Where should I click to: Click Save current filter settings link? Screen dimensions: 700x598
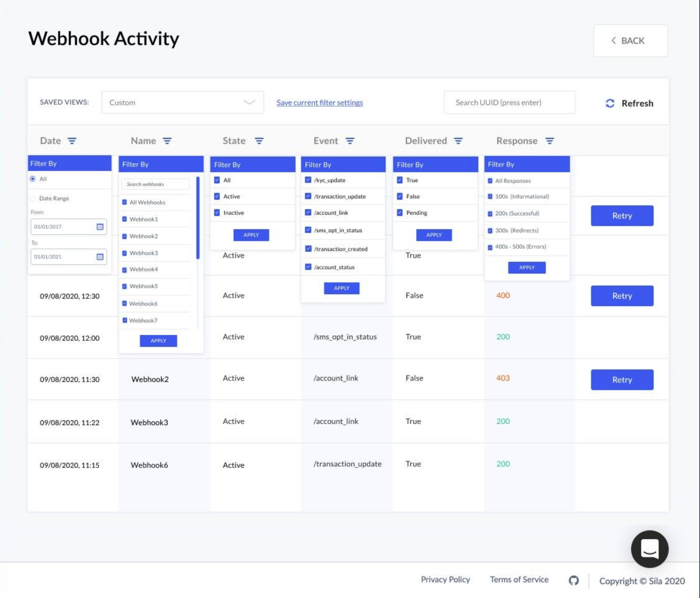[320, 102]
